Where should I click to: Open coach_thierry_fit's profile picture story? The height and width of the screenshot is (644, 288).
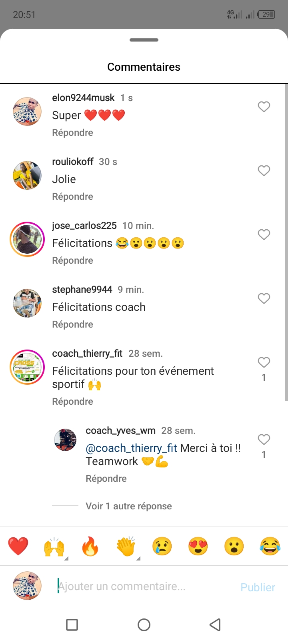pyautogui.click(x=27, y=367)
